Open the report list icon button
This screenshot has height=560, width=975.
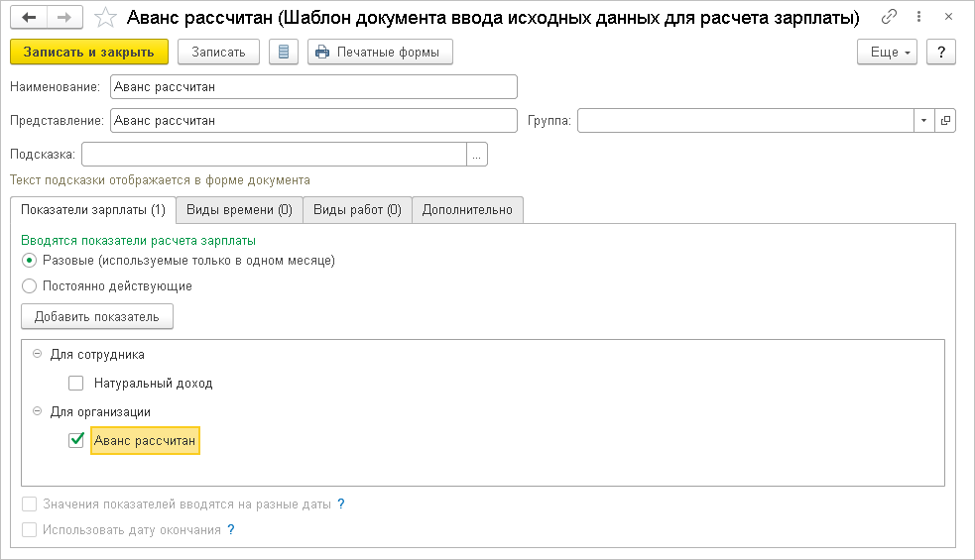pyautogui.click(x=284, y=53)
